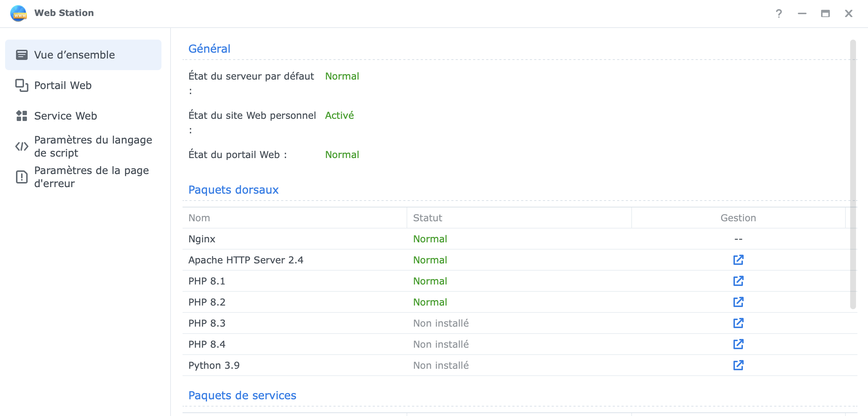868x416 pixels.
Task: Go to Service Web section
Action: coord(65,116)
